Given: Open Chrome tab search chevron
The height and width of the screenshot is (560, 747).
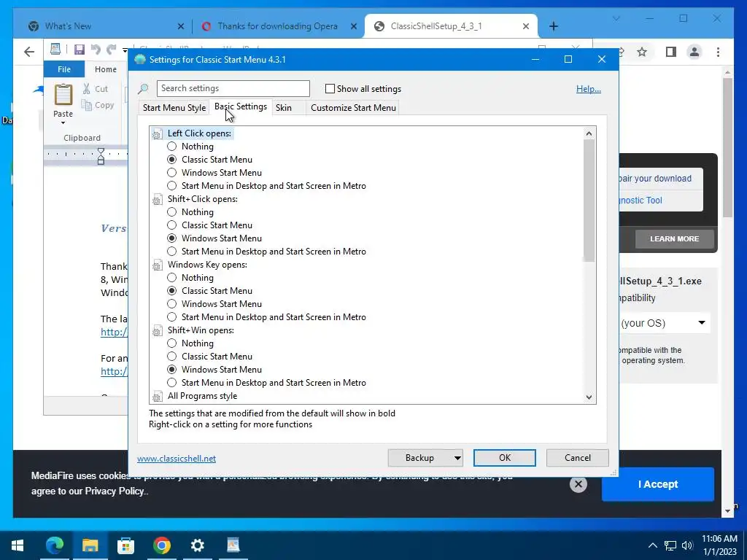Looking at the screenshot, I should coord(616,18).
